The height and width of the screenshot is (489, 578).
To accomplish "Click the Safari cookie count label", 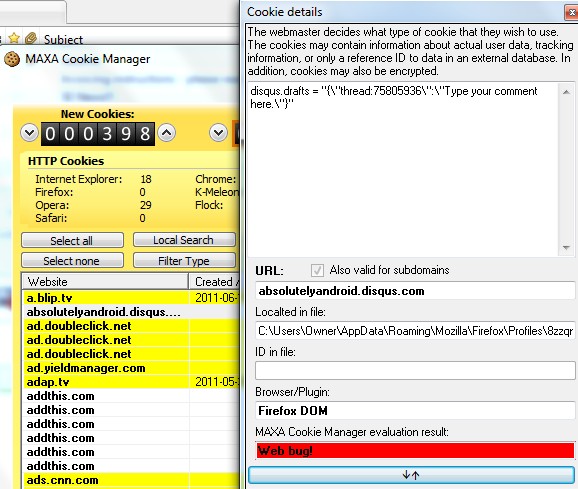I will pyautogui.click(x=51, y=218).
